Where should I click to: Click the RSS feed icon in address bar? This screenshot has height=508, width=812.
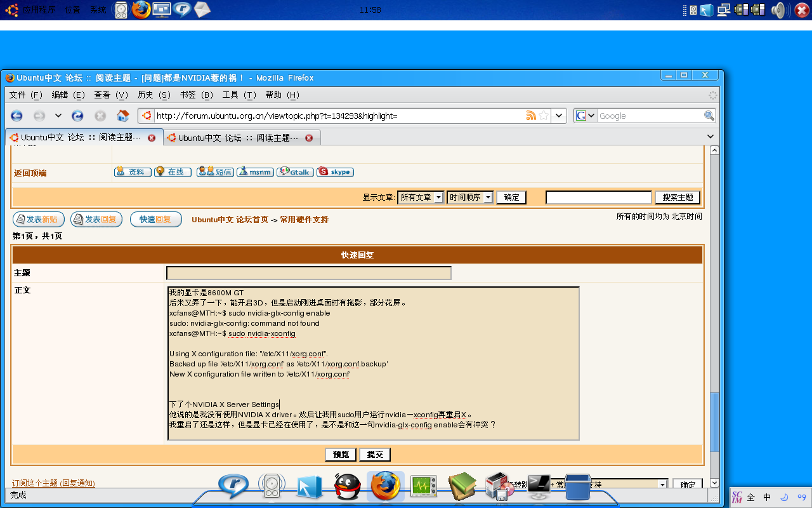(x=531, y=116)
